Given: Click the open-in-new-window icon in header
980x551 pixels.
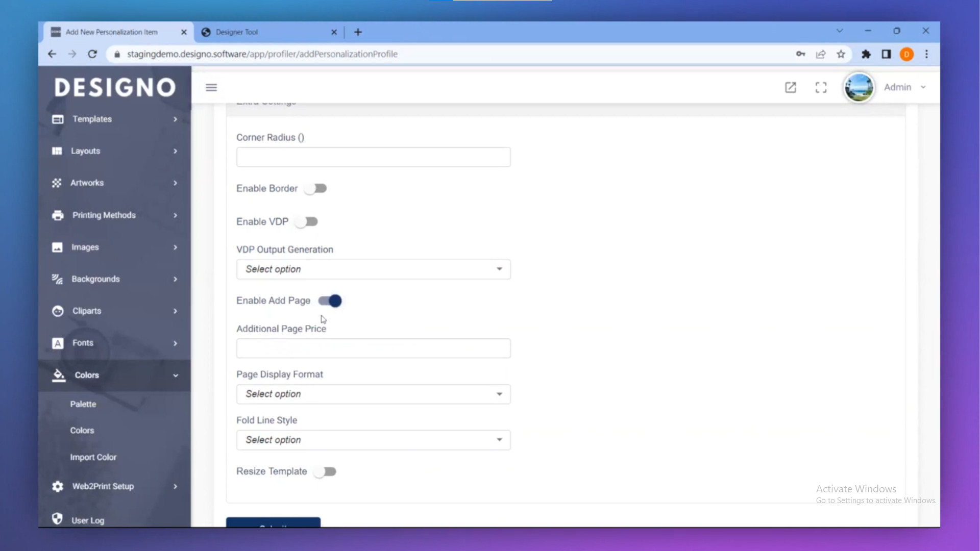Looking at the screenshot, I should pos(790,87).
